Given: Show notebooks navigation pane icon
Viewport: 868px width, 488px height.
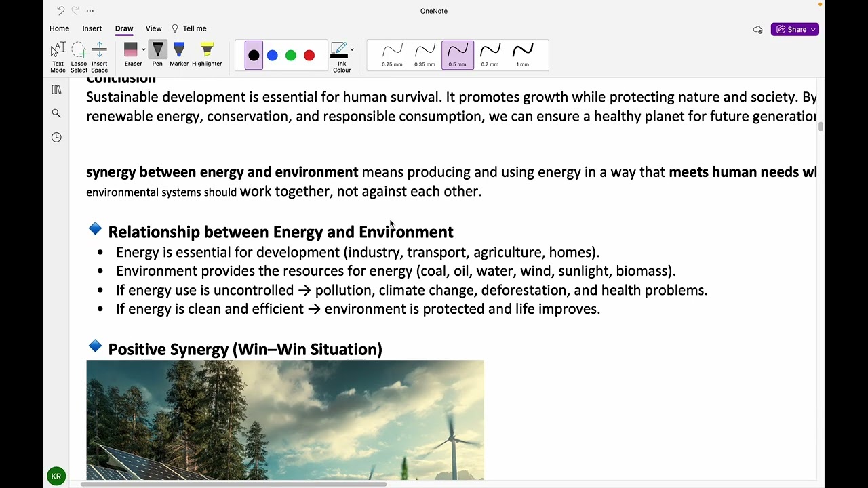Looking at the screenshot, I should (x=56, y=89).
